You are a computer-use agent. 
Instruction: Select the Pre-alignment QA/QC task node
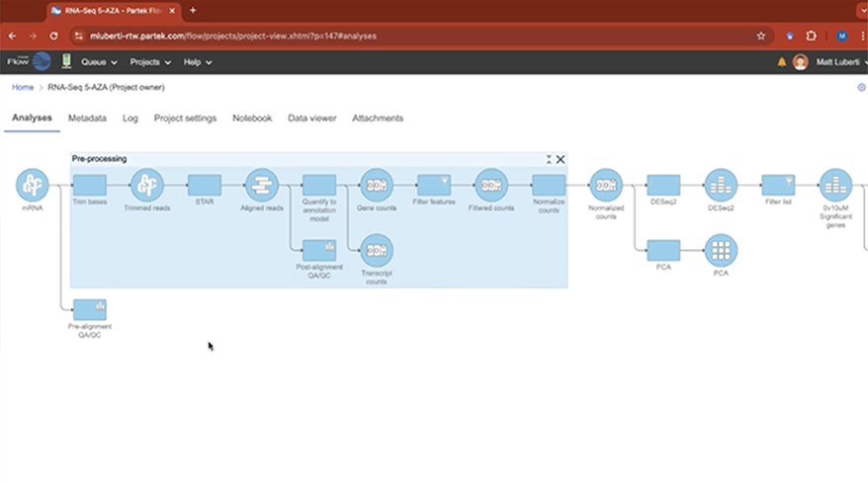point(90,310)
